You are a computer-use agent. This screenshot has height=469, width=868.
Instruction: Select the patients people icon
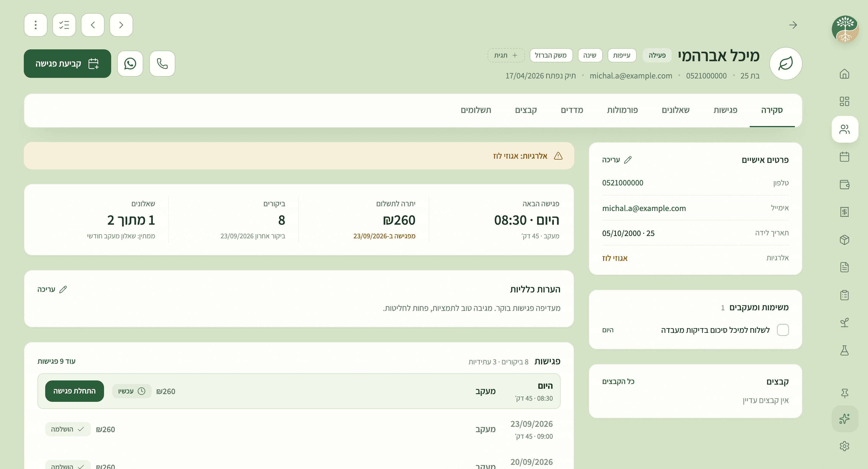(845, 129)
